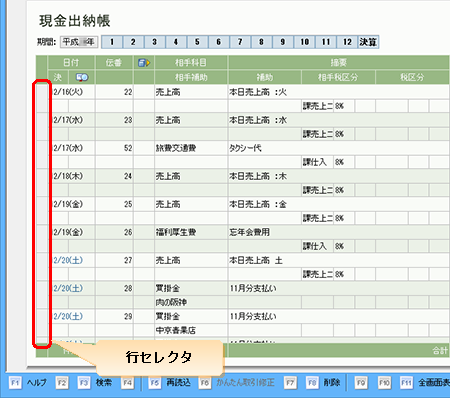Click the 中京青果店 sub-account cell
Image resolution: width=450 pixels, height=398 pixels.
pyautogui.click(x=191, y=330)
